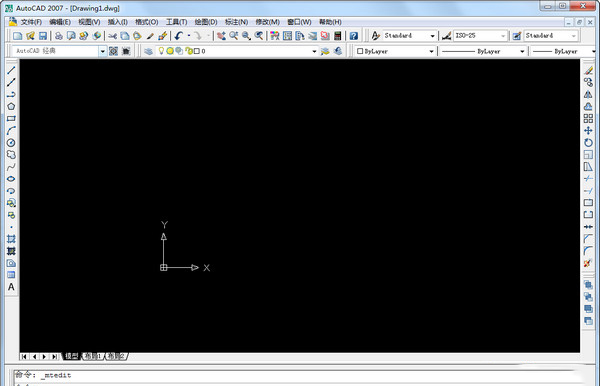The height and width of the screenshot is (386, 600).
Task: Toggle layer 0 freeze sun icon
Action: (170, 51)
